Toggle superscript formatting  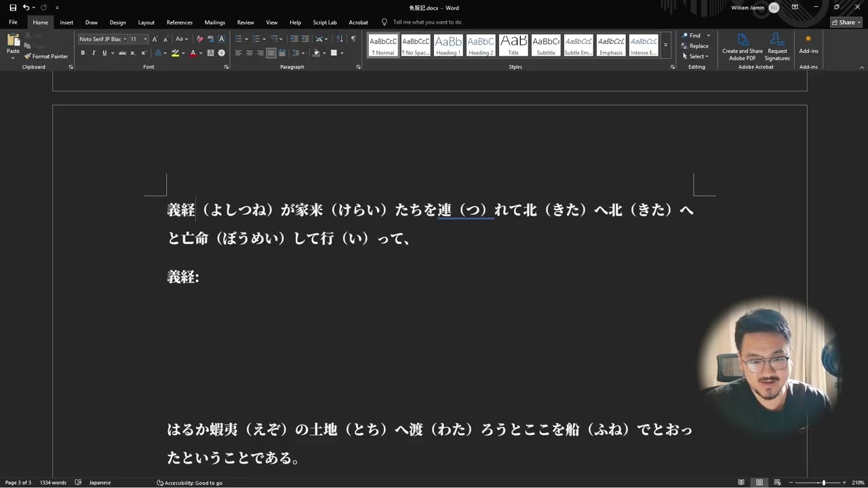[x=142, y=53]
